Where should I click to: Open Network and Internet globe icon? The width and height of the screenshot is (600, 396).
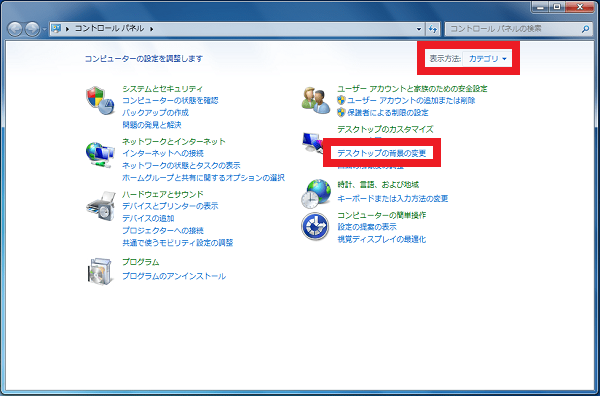[x=100, y=155]
